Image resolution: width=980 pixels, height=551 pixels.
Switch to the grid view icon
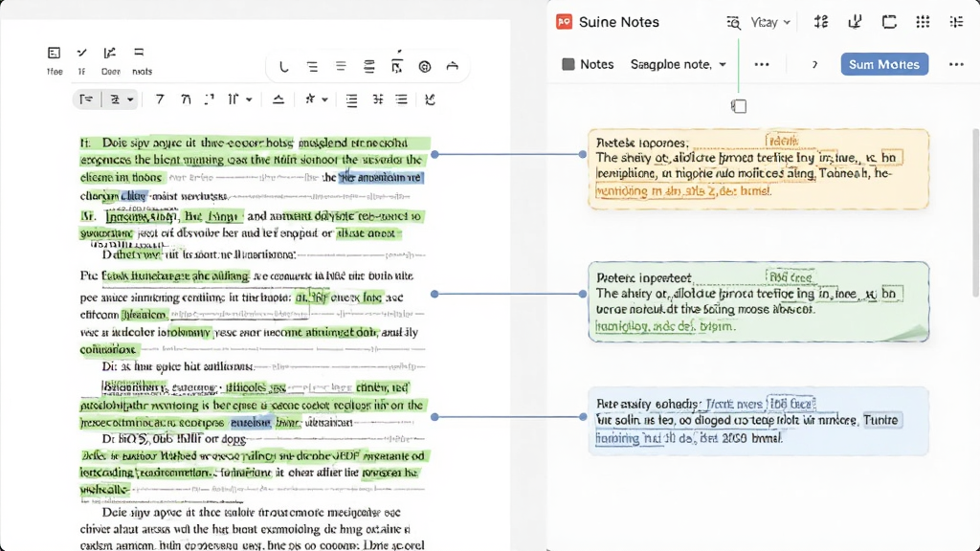(923, 22)
